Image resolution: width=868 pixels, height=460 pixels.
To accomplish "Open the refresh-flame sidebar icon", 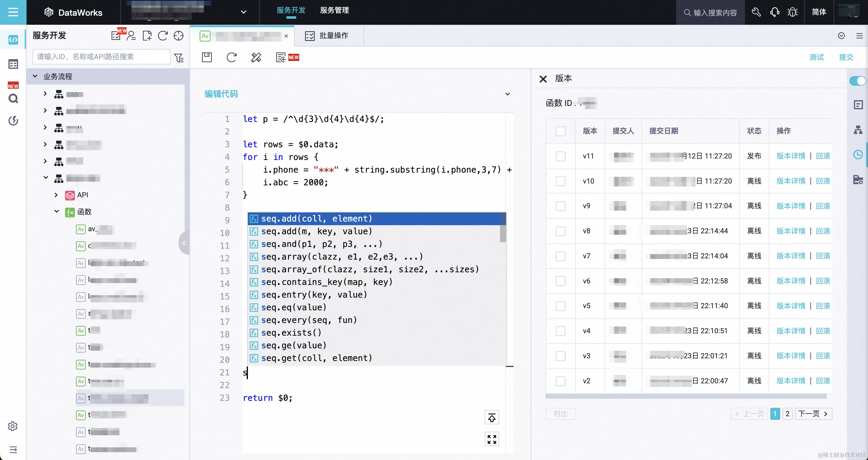I will click(13, 121).
